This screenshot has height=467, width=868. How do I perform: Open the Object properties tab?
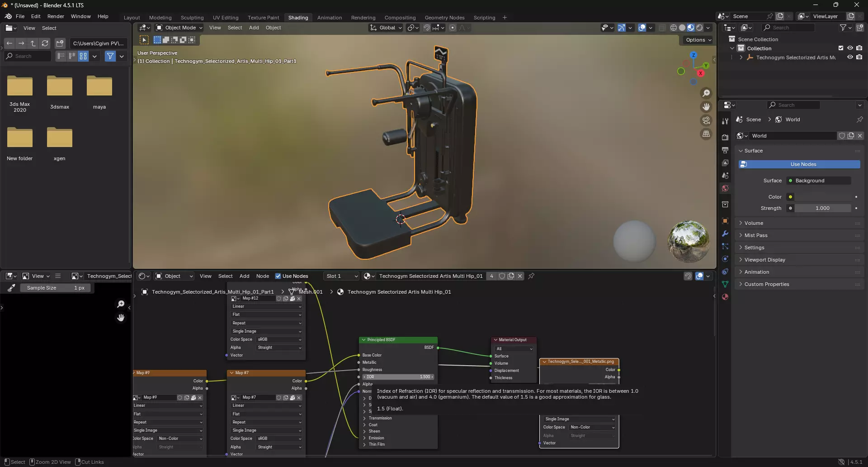tap(725, 221)
